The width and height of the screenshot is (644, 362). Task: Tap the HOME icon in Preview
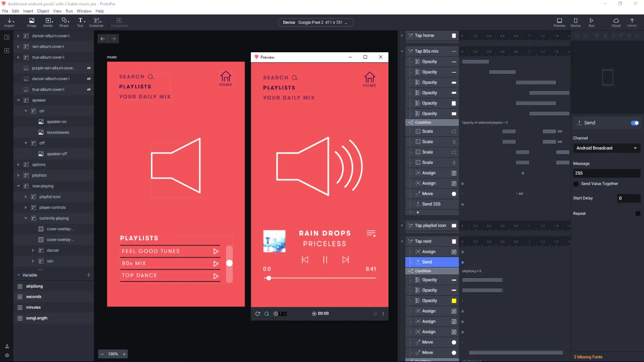[369, 79]
